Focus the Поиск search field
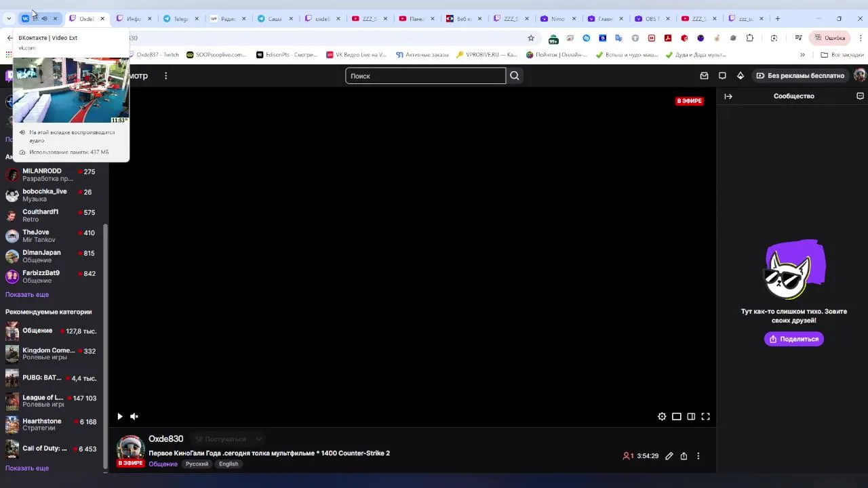 pos(426,76)
